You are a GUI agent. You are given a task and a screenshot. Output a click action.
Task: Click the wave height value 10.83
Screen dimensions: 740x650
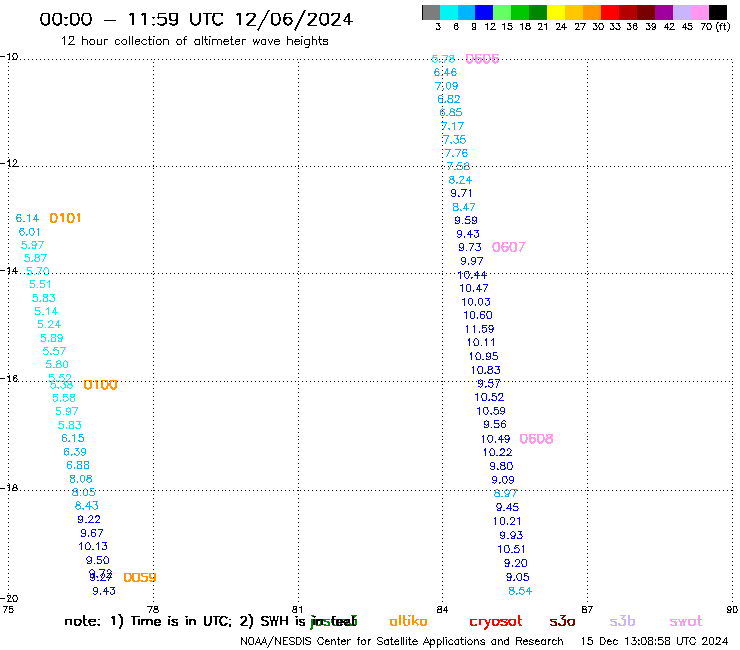point(486,370)
